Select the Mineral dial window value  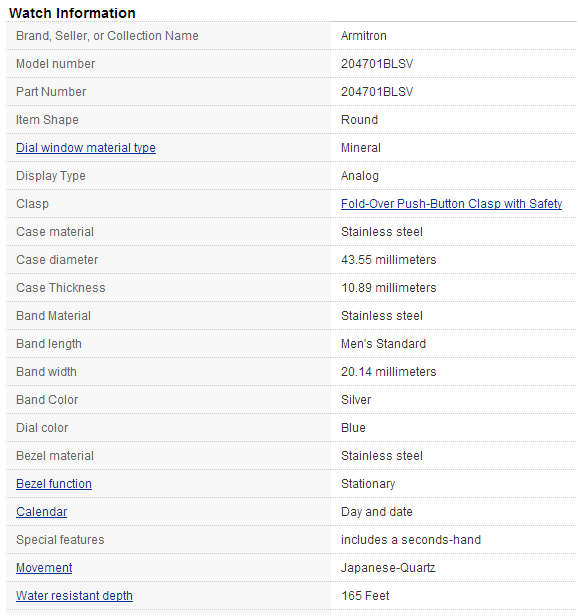coord(361,148)
